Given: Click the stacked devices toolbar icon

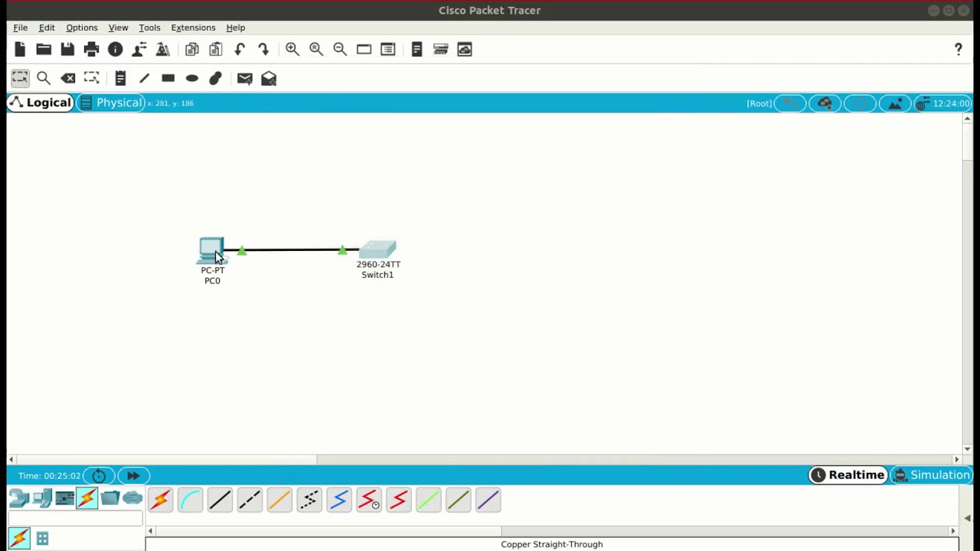Looking at the screenshot, I should (440, 50).
